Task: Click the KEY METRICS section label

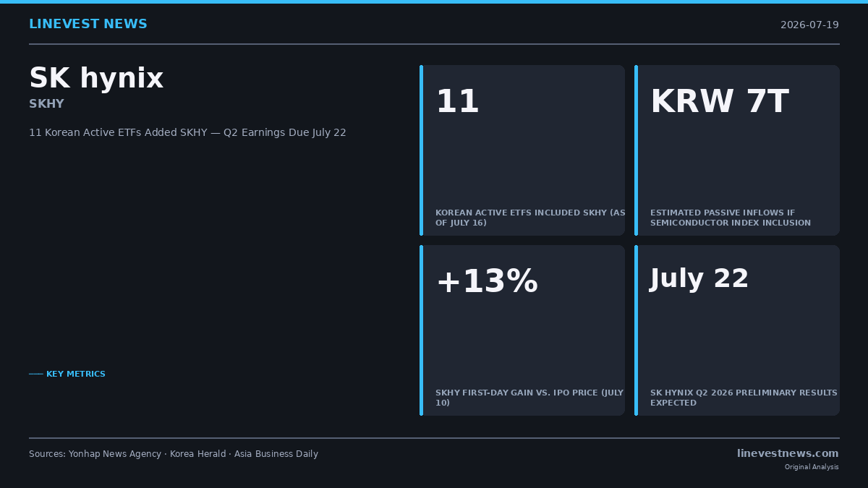Action: (67, 374)
